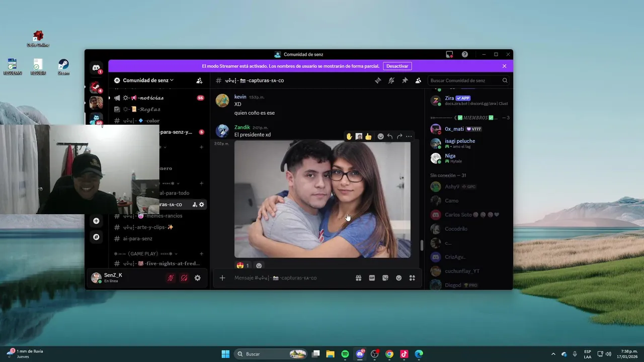Open kevin's username profile
The height and width of the screenshot is (362, 644).
click(x=240, y=97)
